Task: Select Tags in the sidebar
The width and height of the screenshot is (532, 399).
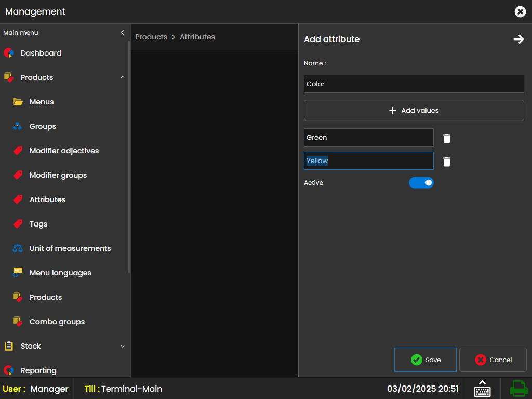Action: pos(38,224)
